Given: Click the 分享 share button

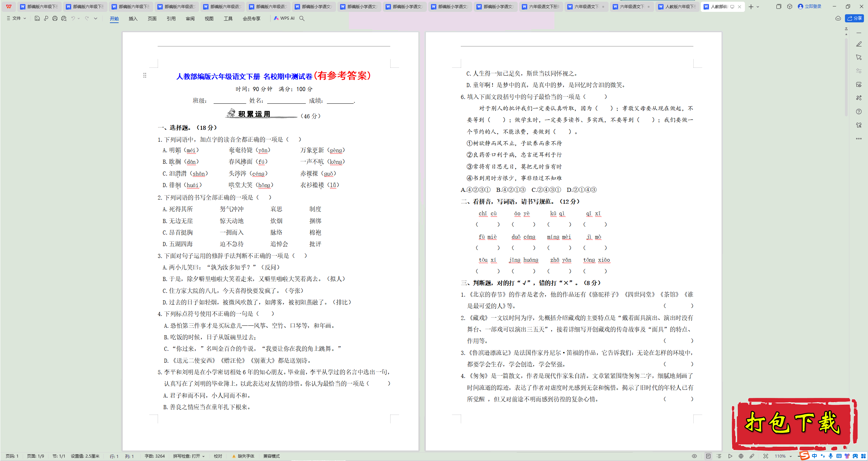Looking at the screenshot, I should pyautogui.click(x=854, y=18).
